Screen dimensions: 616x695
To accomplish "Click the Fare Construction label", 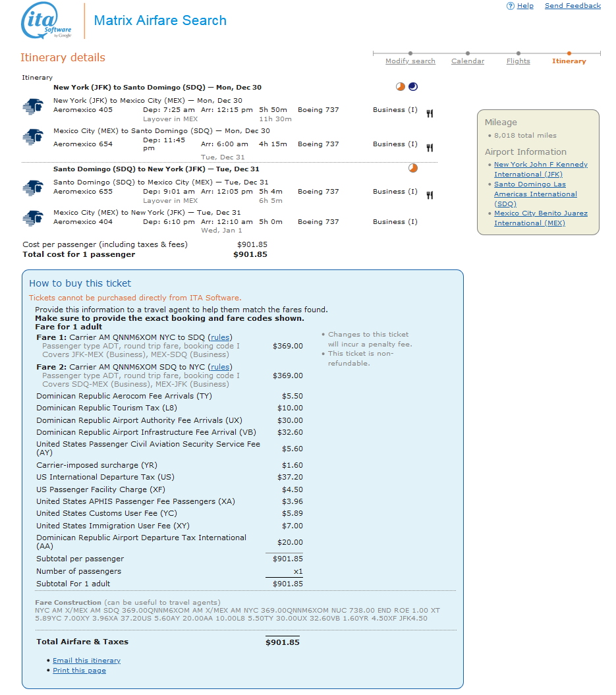I will click(69, 602).
